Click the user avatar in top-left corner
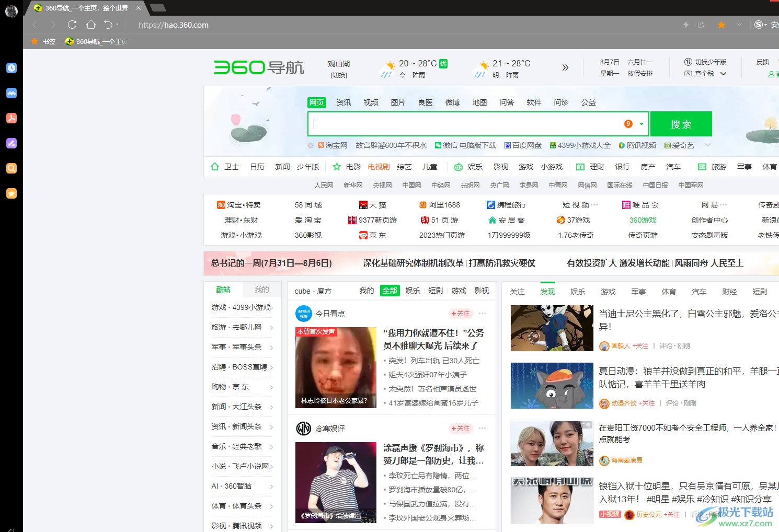 11,10
